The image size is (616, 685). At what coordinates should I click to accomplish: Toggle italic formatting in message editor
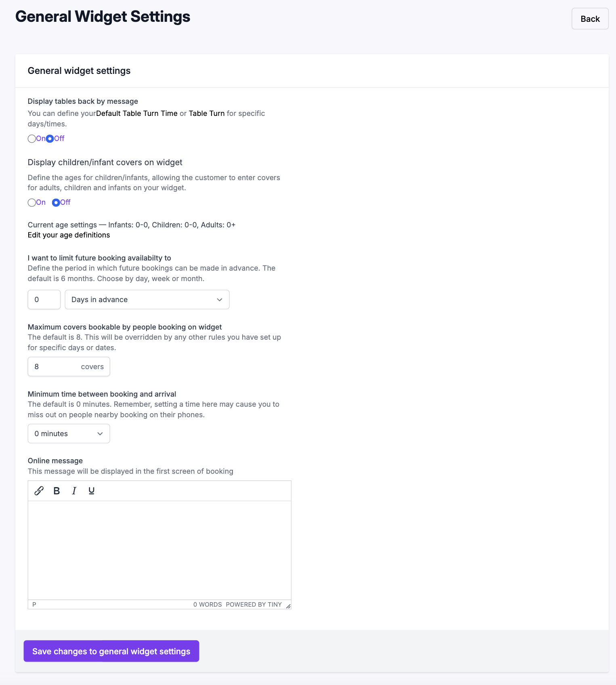[74, 491]
